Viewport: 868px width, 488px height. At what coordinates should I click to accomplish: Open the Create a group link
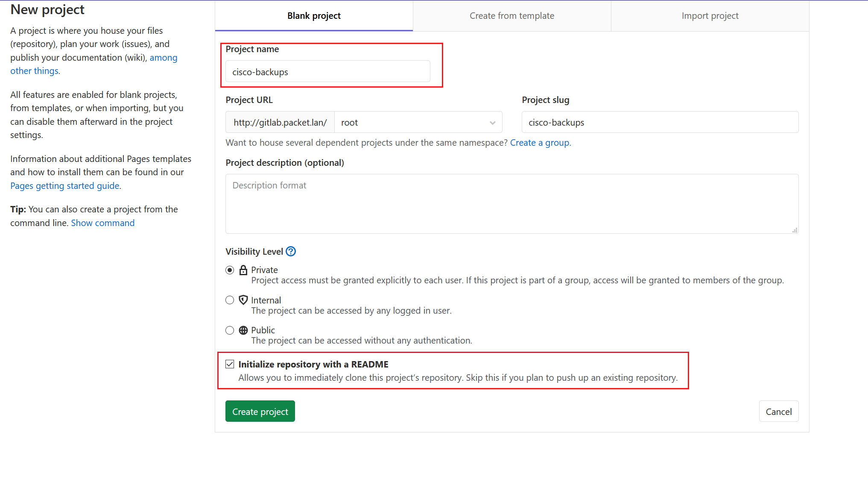coord(540,143)
